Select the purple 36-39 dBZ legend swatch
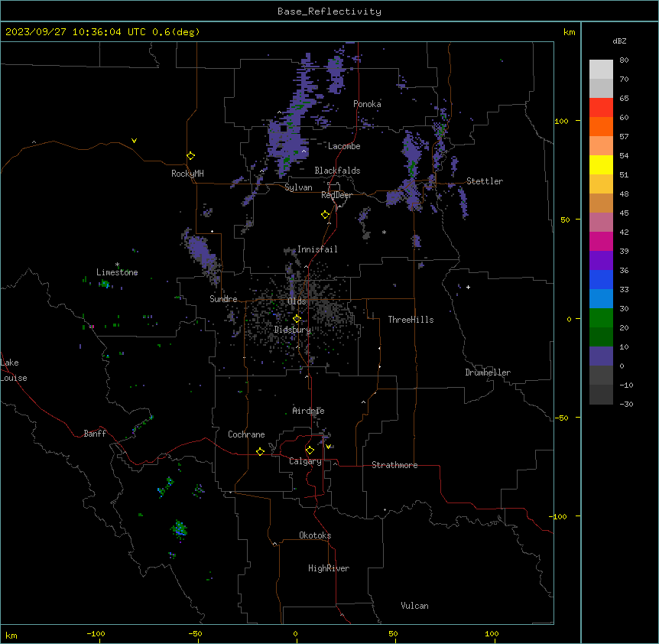Screen dimensions: 659x644 [601, 261]
